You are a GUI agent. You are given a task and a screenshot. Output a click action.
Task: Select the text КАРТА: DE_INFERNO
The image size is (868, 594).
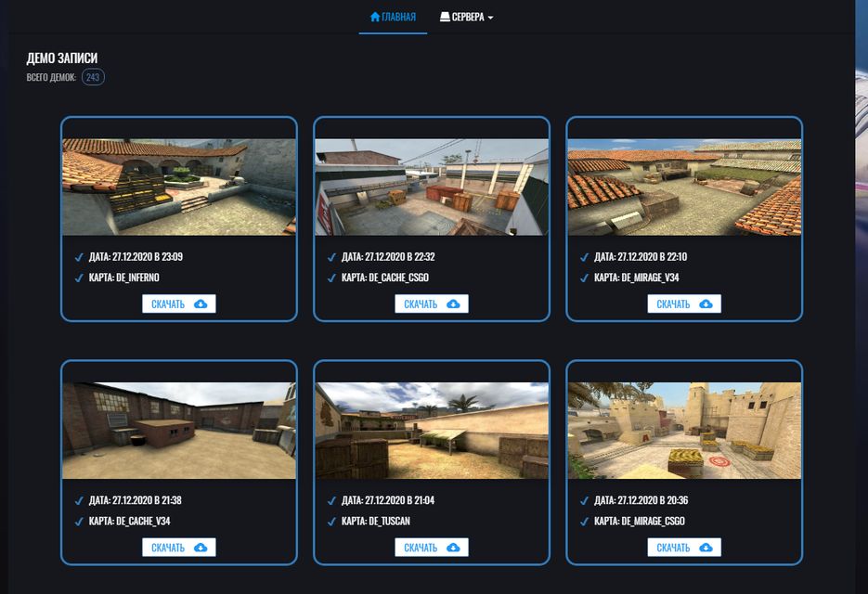click(x=124, y=278)
